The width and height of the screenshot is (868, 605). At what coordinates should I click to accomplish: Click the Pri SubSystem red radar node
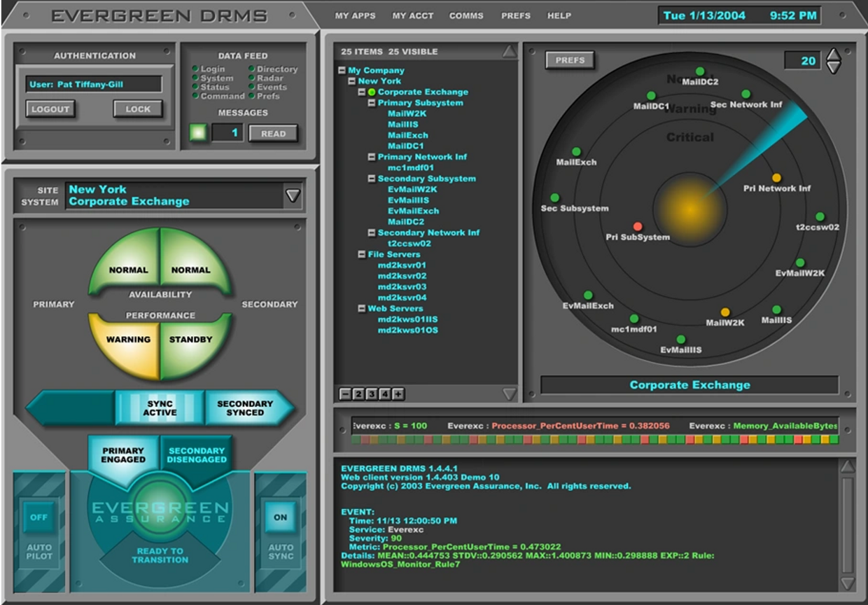[x=638, y=226]
